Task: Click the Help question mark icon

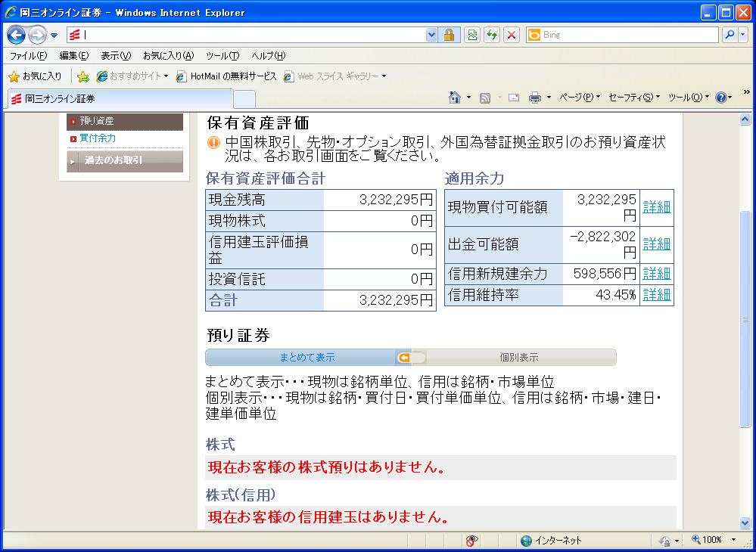Action: coord(720,98)
